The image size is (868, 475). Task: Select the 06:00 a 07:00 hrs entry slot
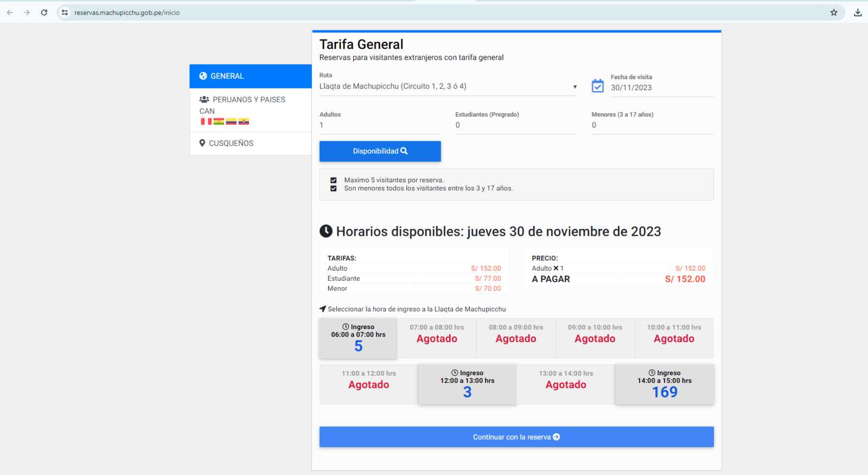coord(359,338)
